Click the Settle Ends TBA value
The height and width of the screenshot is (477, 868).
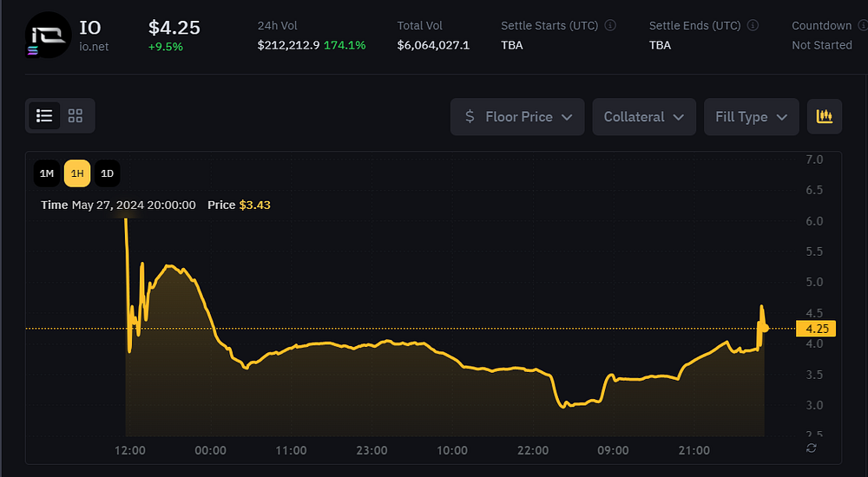(660, 45)
